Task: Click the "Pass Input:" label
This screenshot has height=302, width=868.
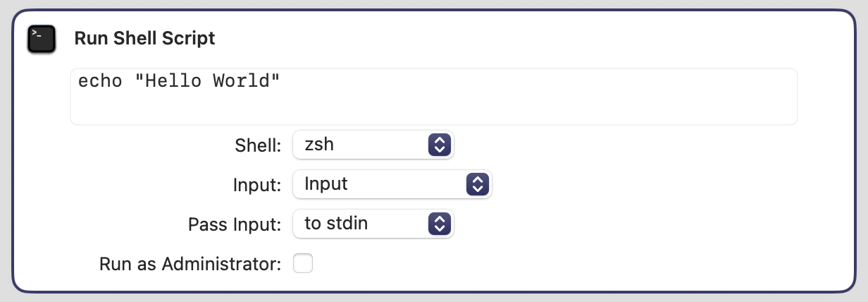Action: point(235,224)
